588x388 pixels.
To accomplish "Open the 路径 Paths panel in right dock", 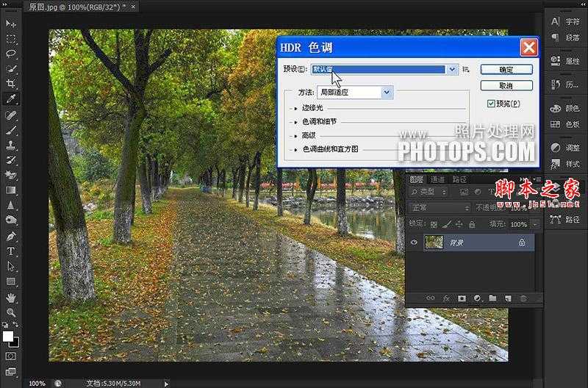I will 566,219.
